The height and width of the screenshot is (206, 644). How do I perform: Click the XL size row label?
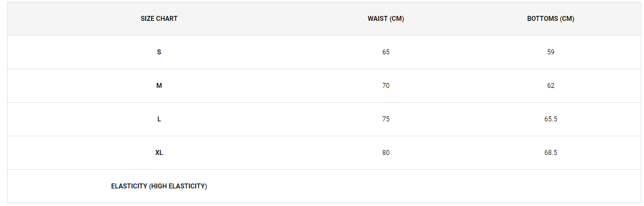pyautogui.click(x=159, y=153)
